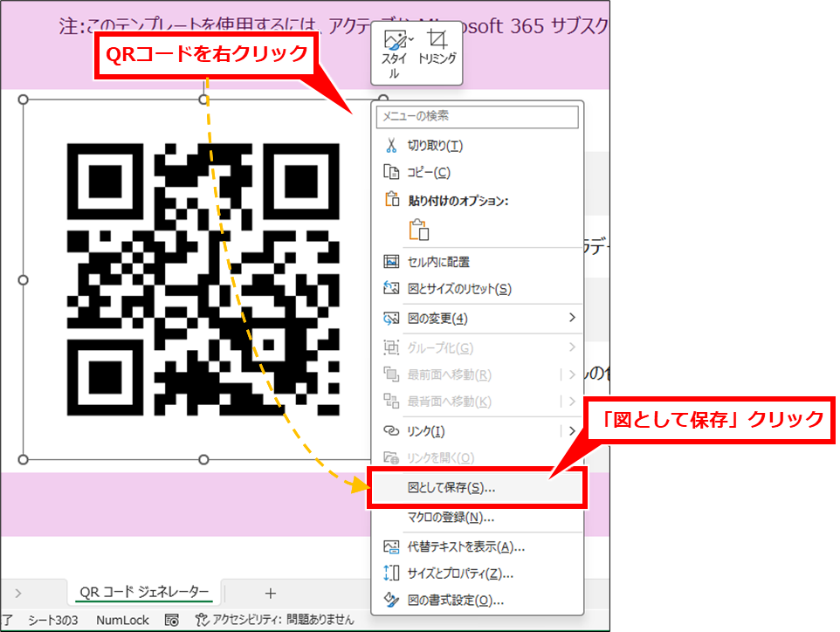
Task: Click the Size and Properties icon
Action: [391, 574]
